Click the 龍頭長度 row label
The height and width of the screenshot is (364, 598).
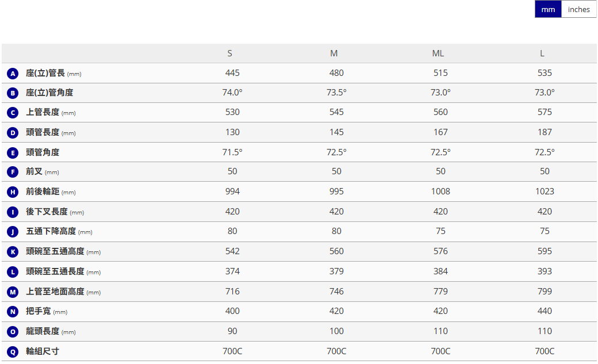[x=43, y=331]
